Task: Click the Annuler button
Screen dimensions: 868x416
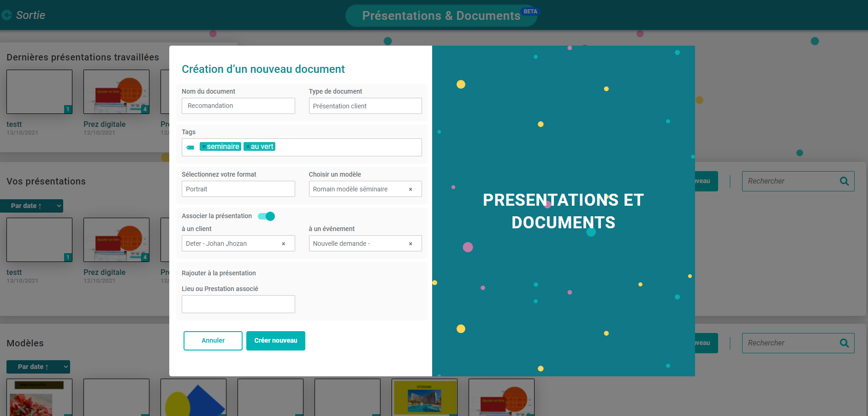Action: click(213, 341)
